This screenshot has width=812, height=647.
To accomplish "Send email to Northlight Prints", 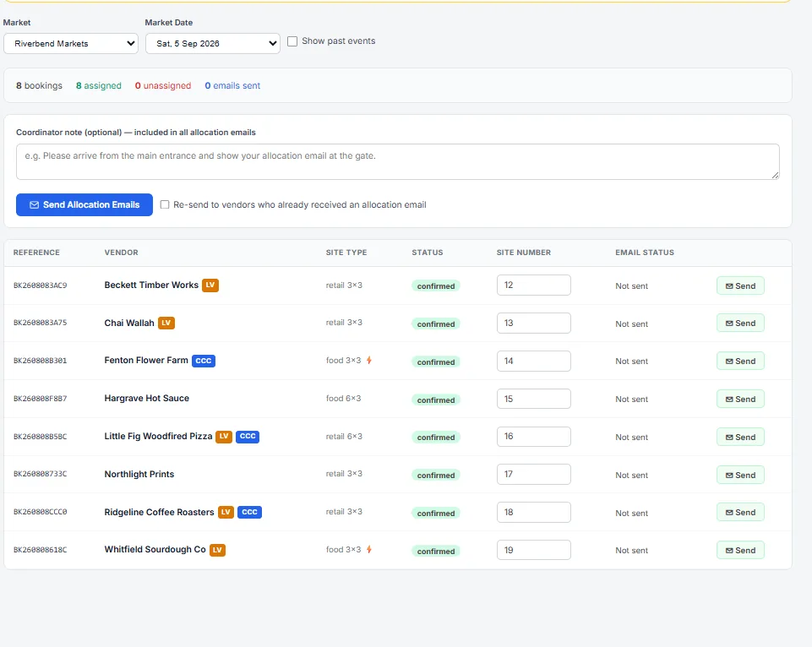I will click(x=740, y=476).
